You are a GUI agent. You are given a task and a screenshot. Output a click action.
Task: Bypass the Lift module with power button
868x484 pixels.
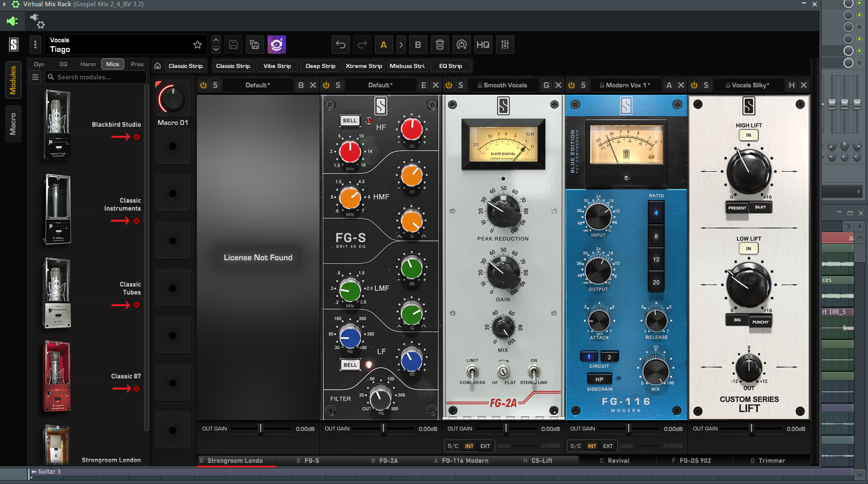click(x=694, y=85)
